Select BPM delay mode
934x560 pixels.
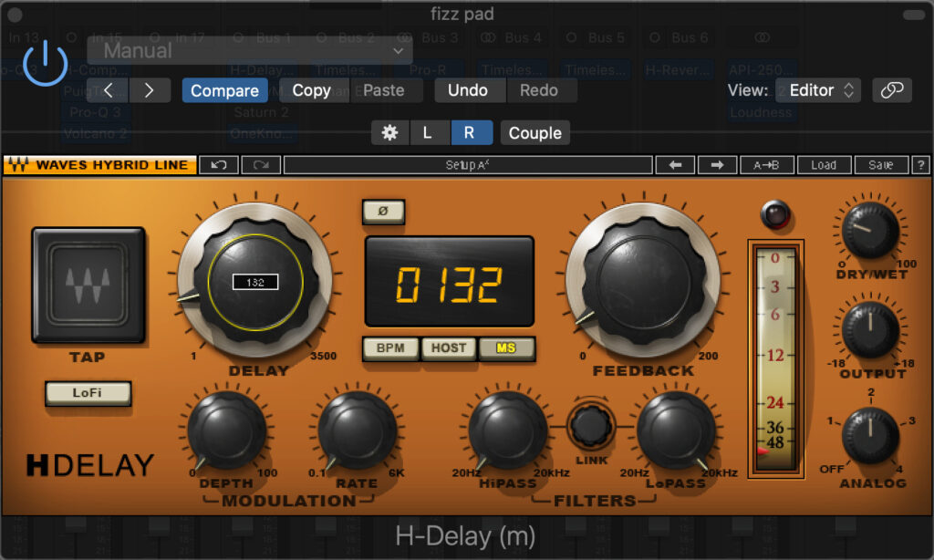pos(390,347)
